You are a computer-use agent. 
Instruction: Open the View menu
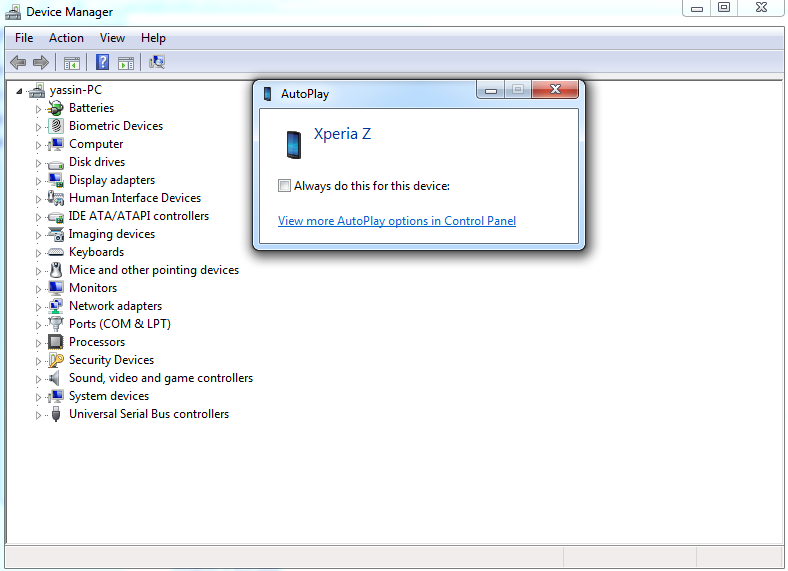pos(112,38)
